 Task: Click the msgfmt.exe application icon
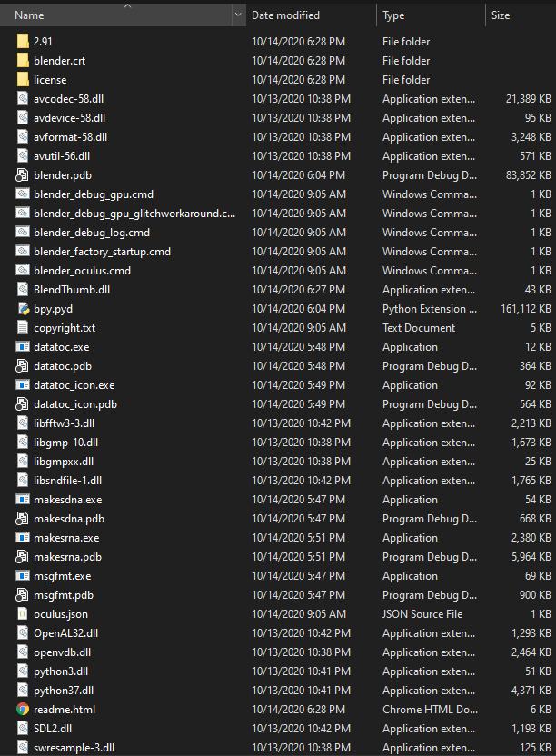click(x=23, y=576)
